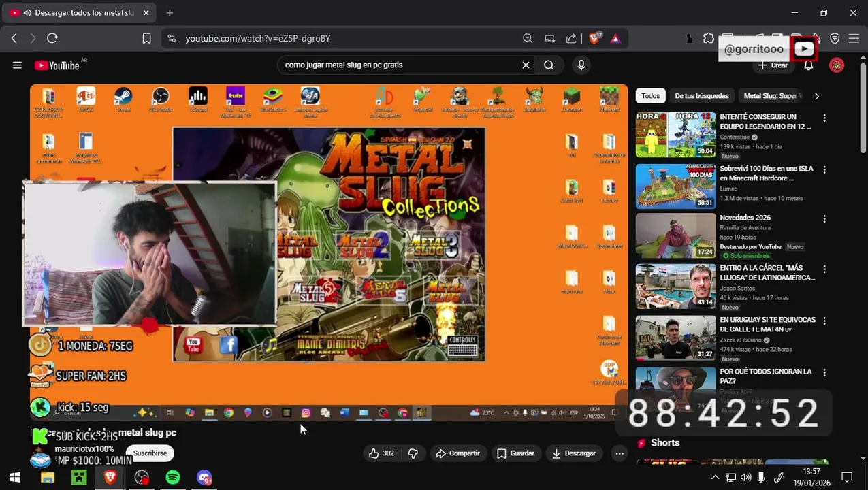Open Minecraft from the taskbar
Image resolution: width=868 pixels, height=490 pixels.
(79, 478)
